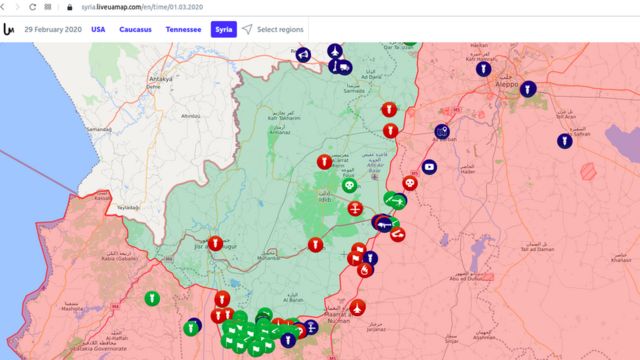Click the red helicopter marker near Idlib
This screenshot has height=360, width=640.
tap(355, 209)
